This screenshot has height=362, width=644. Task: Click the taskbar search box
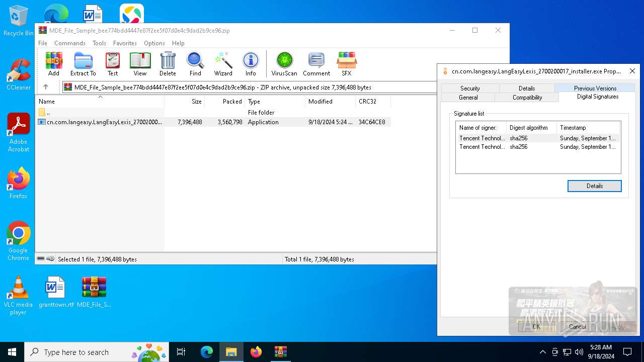tap(97, 352)
